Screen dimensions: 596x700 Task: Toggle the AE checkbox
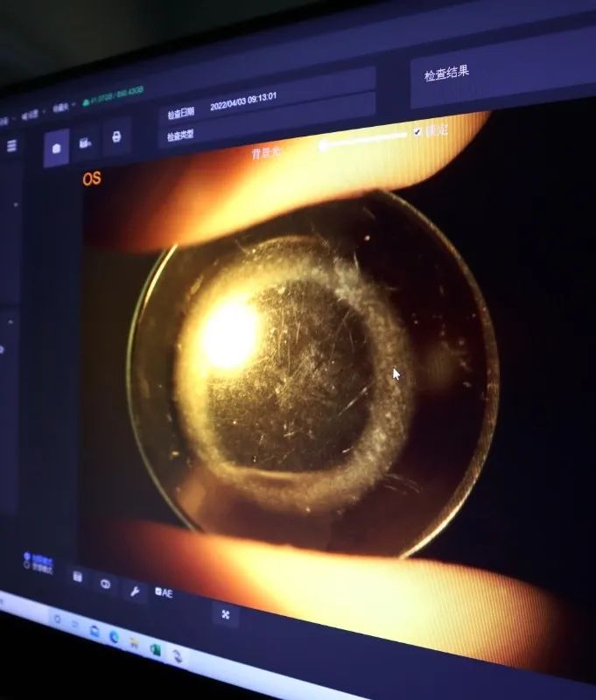[158, 591]
